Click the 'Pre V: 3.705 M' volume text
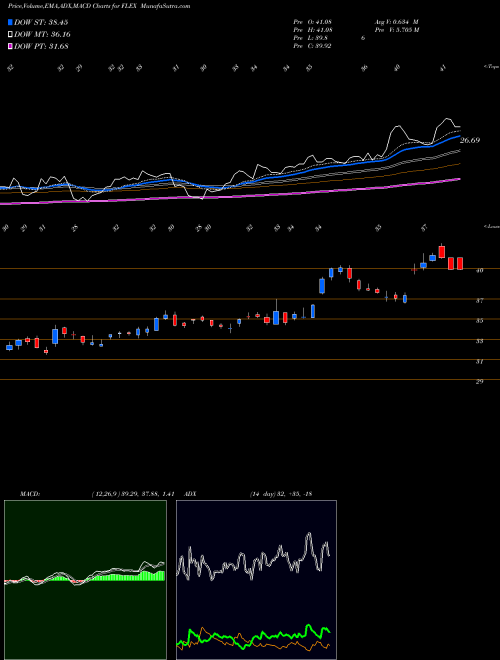 tap(396, 30)
